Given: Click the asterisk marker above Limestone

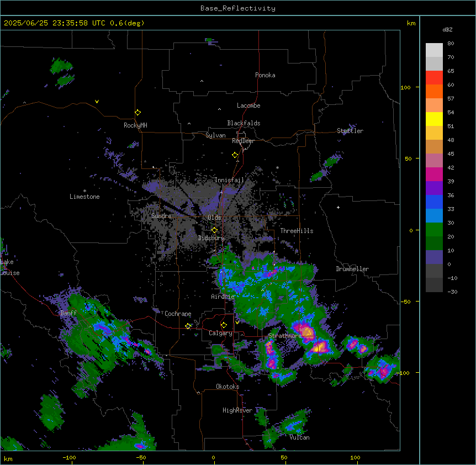Looking at the screenshot, I should tap(84, 191).
